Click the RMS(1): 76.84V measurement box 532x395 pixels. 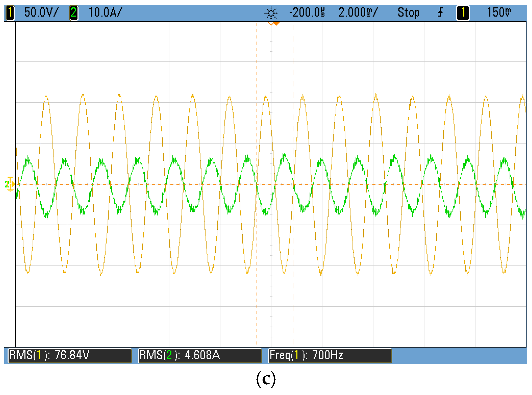click(x=70, y=355)
